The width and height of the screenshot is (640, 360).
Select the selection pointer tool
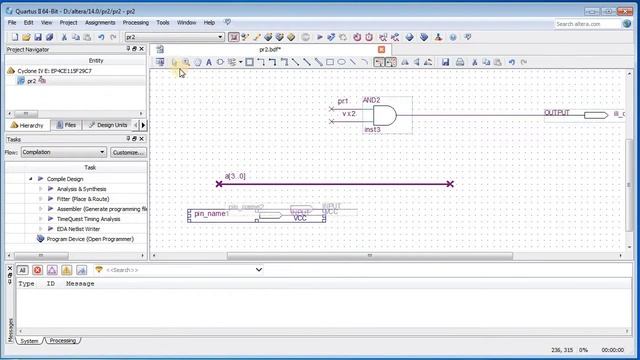[175, 62]
